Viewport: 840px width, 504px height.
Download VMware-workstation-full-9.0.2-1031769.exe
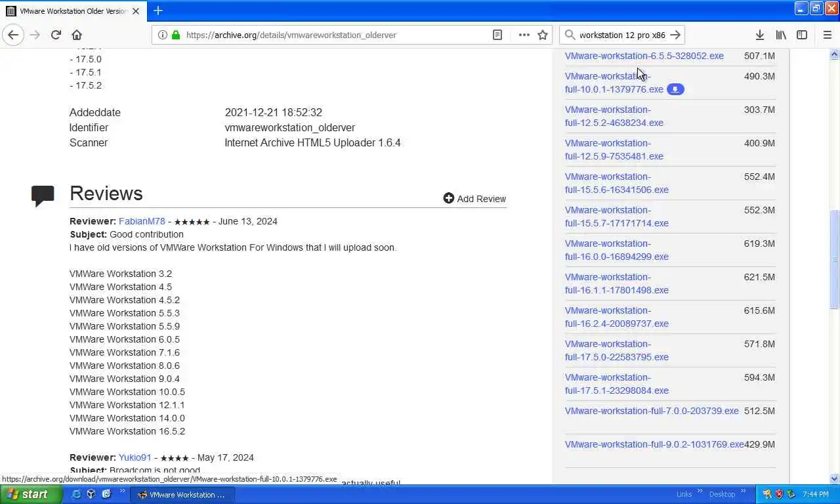tap(654, 444)
